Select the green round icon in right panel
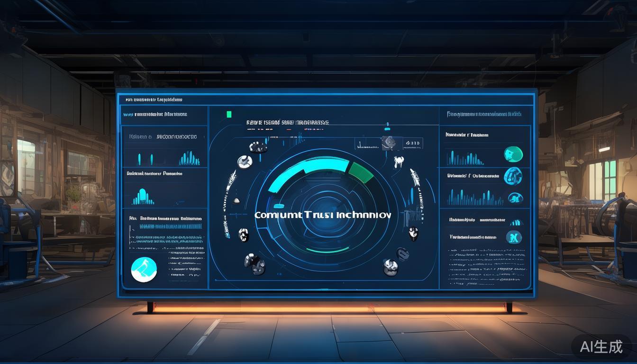The image size is (637, 364). click(x=513, y=154)
